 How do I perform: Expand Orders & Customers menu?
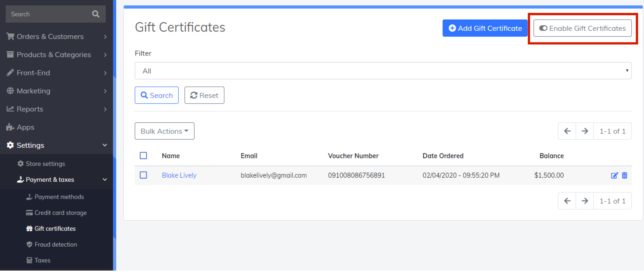point(50,37)
